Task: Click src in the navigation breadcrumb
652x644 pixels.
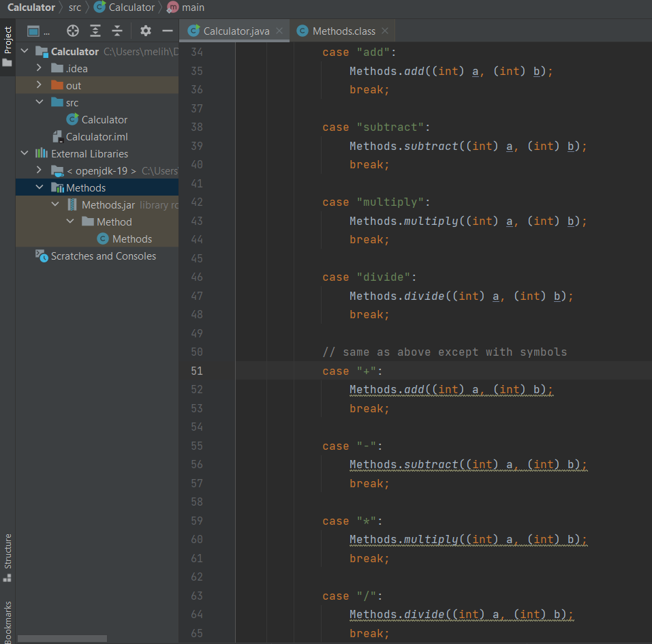Action: 75,7
